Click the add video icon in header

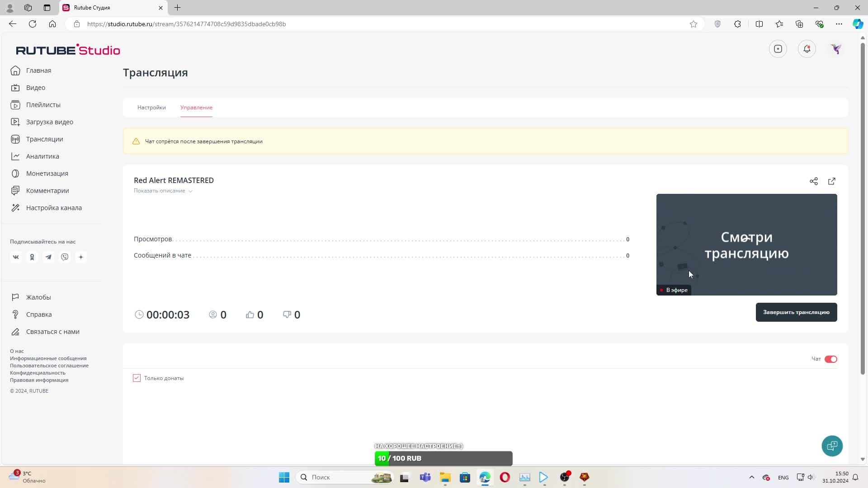tap(778, 49)
